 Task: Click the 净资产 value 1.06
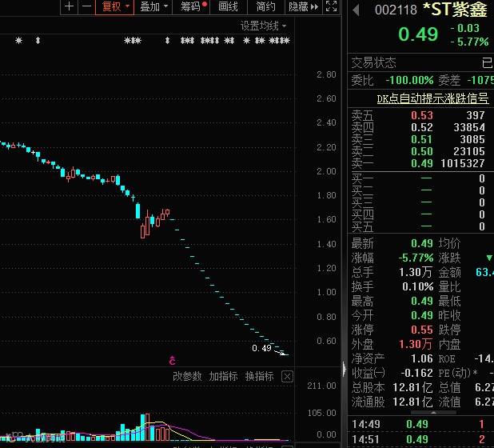tap(422, 358)
